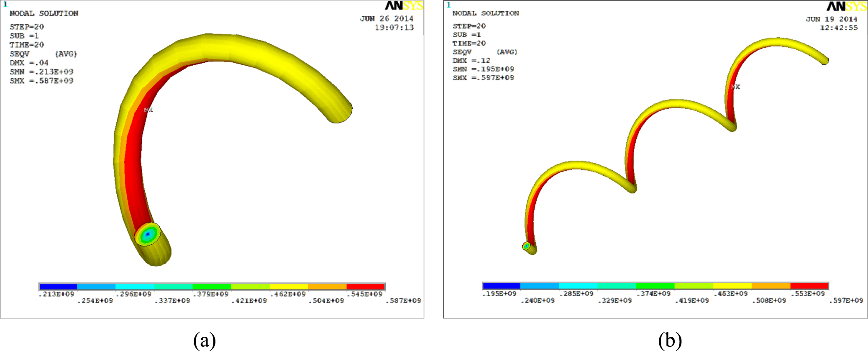Click the "12:42:55" timestamp
Image resolution: width=868 pixels, height=351 pixels.
839,28
